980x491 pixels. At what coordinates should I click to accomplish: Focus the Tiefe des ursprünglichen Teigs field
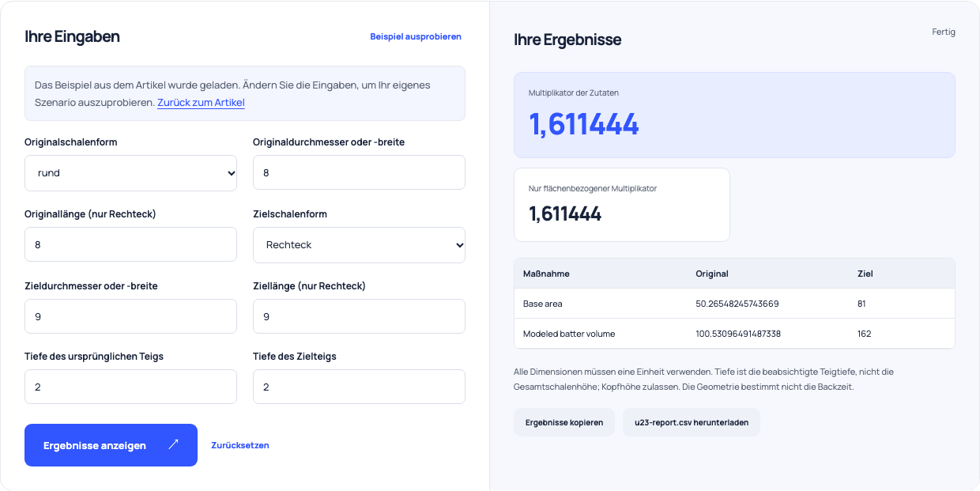click(130, 387)
